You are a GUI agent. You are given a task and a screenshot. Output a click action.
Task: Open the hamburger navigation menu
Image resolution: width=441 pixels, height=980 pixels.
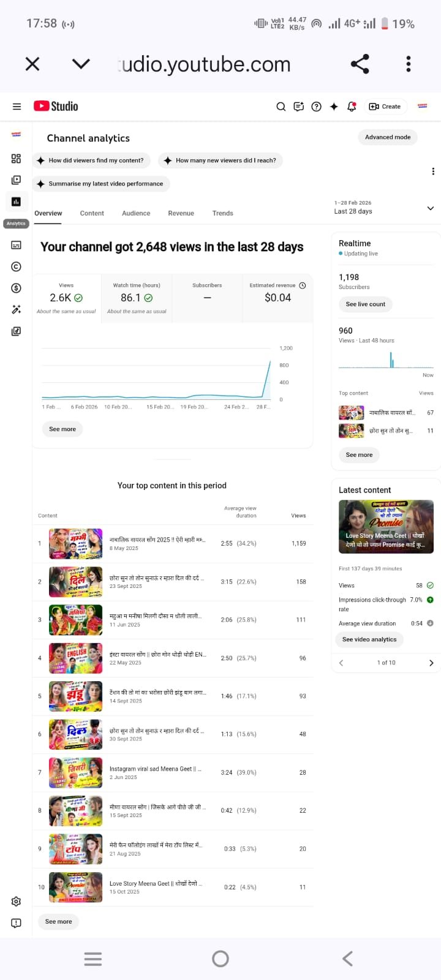click(17, 107)
